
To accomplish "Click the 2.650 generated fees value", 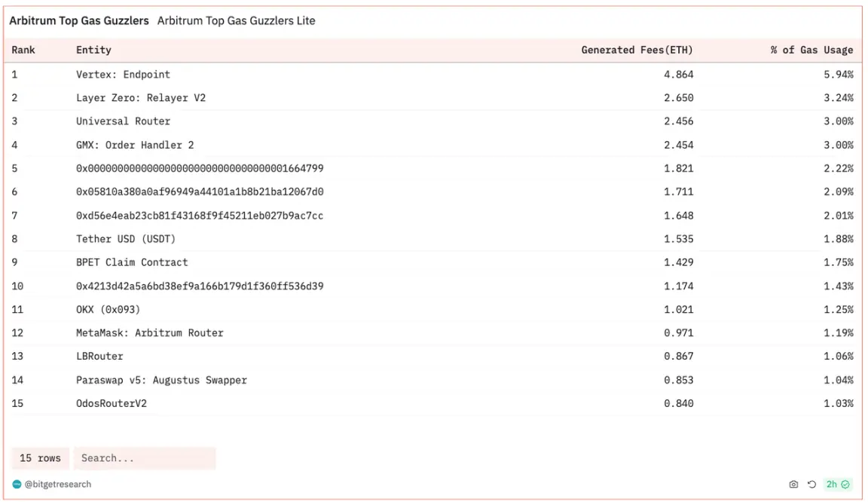I will point(679,97).
